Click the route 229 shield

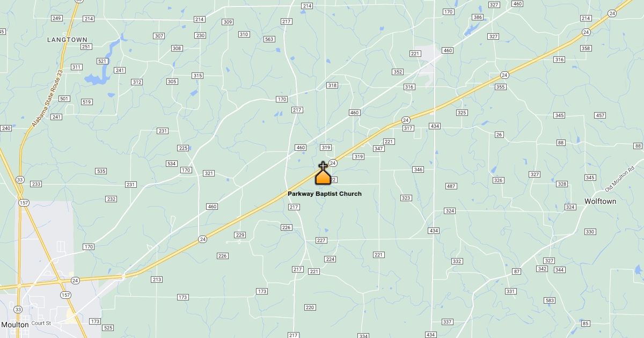tap(240, 235)
